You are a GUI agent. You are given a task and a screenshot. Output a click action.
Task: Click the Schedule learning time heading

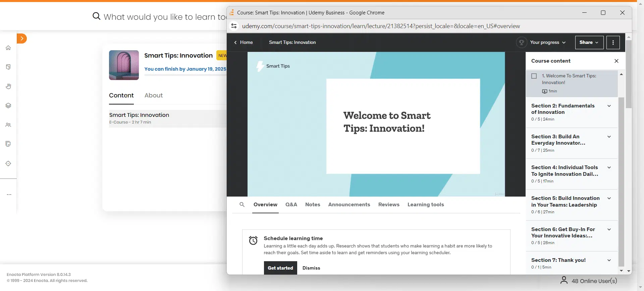point(293,238)
